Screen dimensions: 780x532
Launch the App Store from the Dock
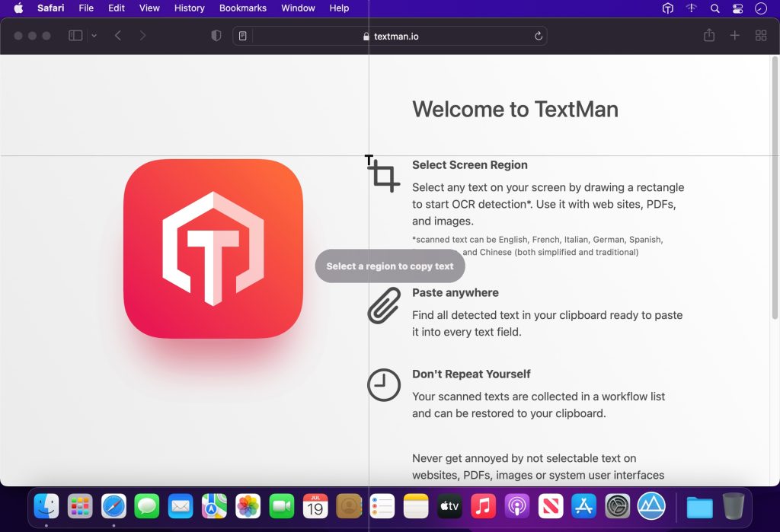tap(583, 505)
